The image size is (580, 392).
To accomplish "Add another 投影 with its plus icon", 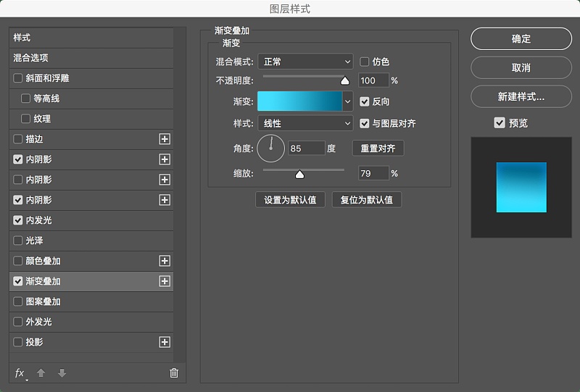I will [x=165, y=342].
